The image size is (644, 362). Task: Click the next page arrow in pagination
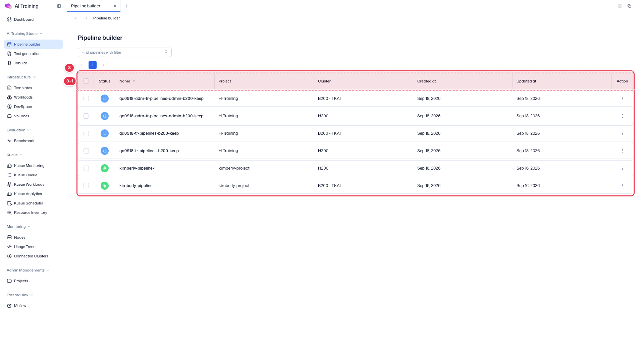(103, 65)
